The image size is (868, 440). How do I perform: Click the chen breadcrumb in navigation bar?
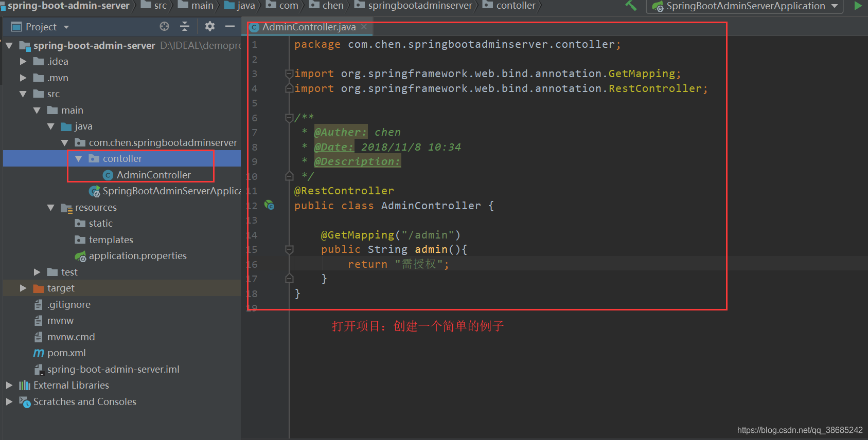pyautogui.click(x=333, y=6)
